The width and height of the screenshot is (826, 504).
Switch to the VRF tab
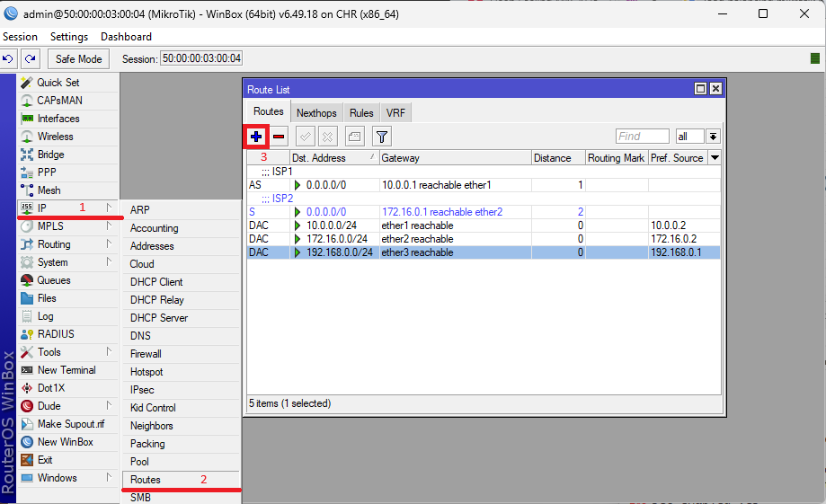point(395,113)
